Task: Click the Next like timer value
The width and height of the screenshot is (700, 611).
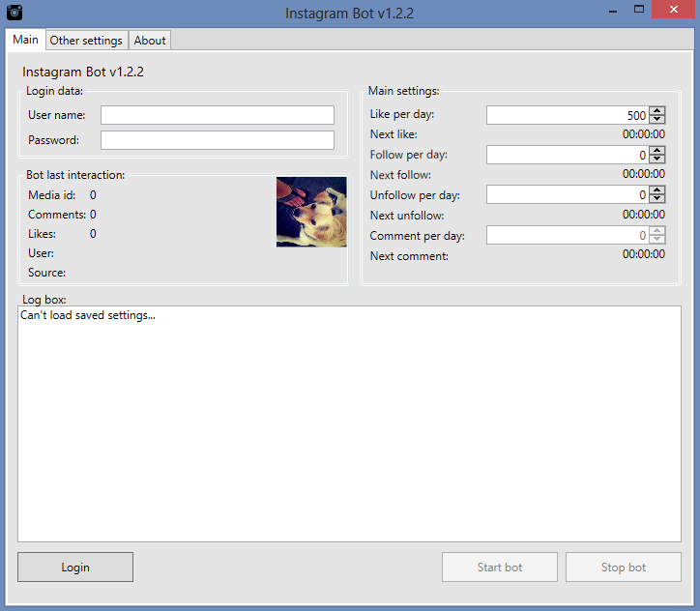Action: 644,133
